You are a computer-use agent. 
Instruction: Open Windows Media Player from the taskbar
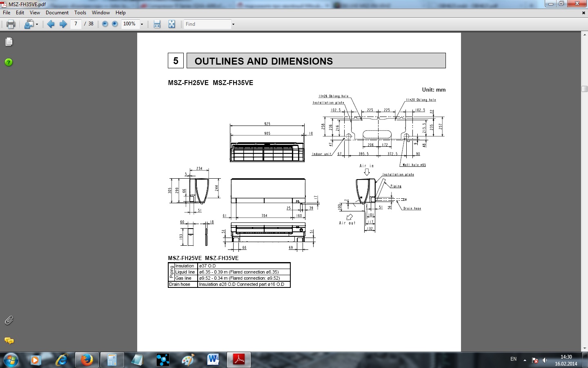pos(35,360)
